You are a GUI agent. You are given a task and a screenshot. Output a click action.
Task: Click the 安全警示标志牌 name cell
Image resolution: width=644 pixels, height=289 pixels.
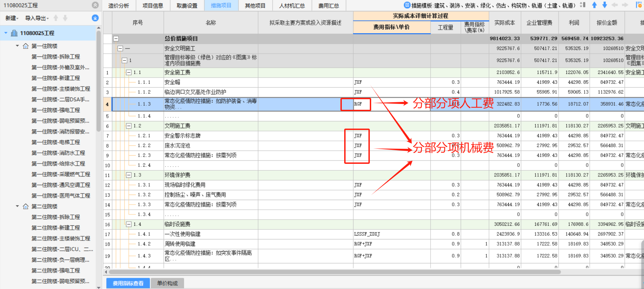pos(211,136)
